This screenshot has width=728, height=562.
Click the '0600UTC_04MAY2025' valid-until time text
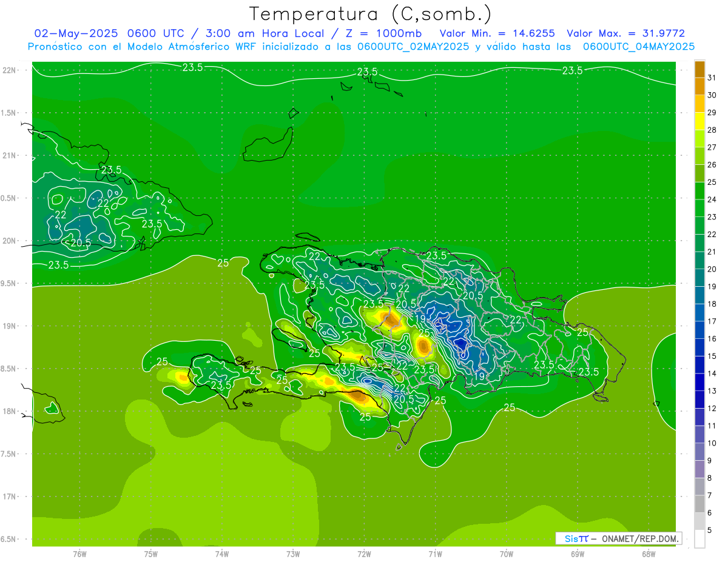click(x=639, y=47)
